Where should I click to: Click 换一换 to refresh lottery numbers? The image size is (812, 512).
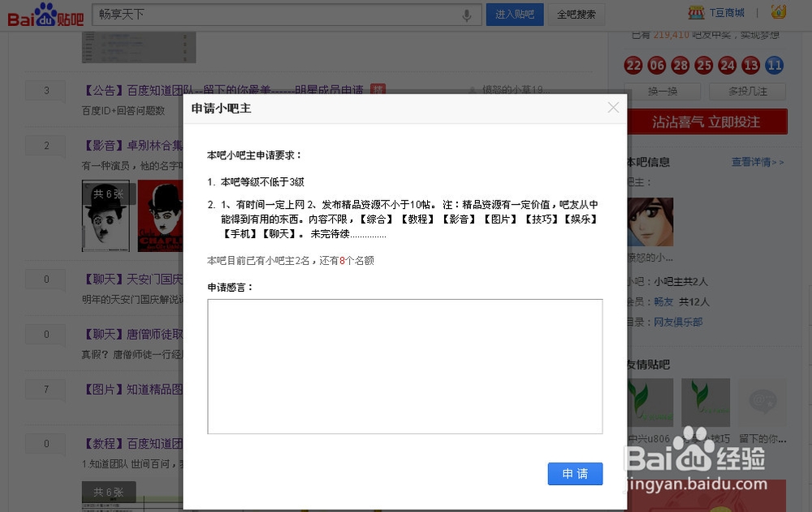(x=664, y=91)
